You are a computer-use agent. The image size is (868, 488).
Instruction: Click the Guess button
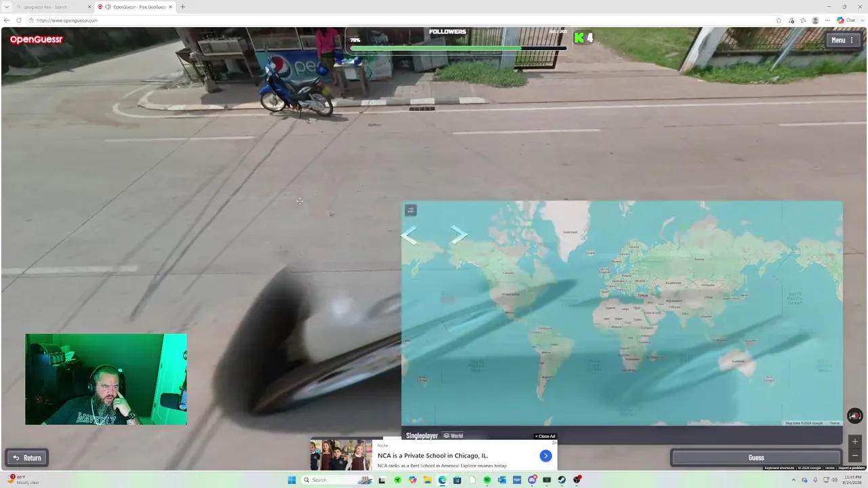[x=756, y=457]
